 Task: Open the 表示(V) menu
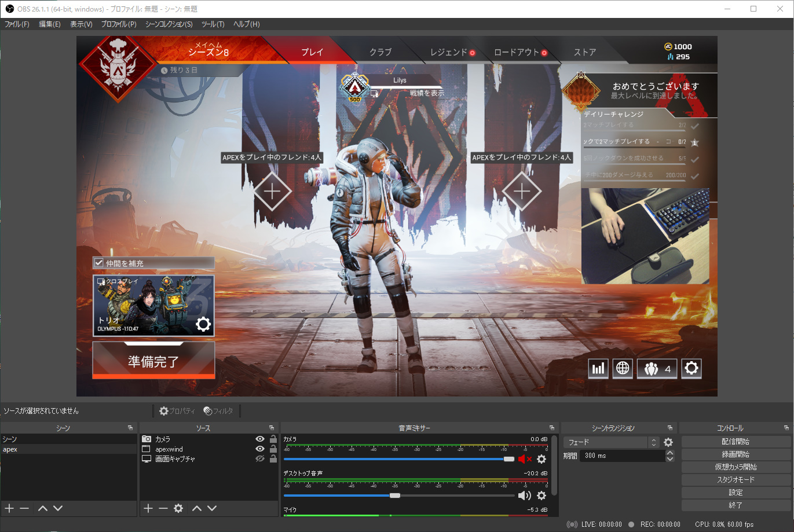[x=81, y=24]
